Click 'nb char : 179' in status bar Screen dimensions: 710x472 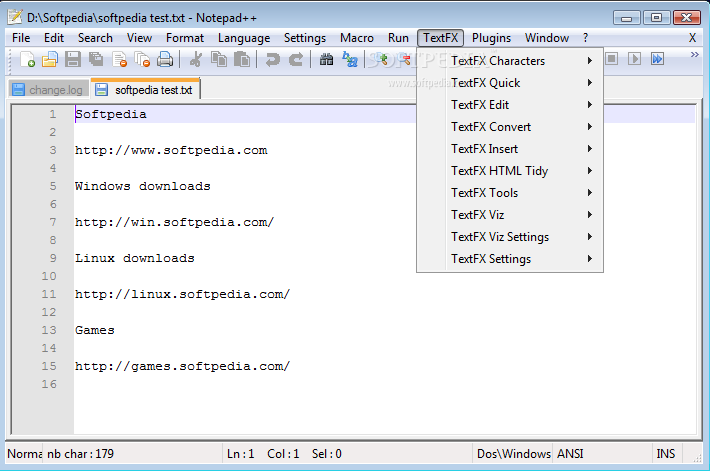click(x=81, y=454)
